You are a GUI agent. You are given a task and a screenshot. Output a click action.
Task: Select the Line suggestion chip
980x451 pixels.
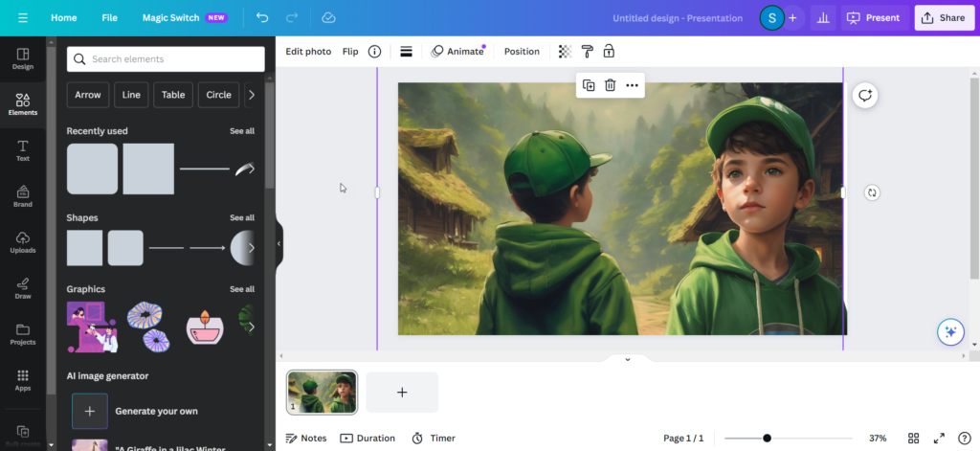coord(131,95)
